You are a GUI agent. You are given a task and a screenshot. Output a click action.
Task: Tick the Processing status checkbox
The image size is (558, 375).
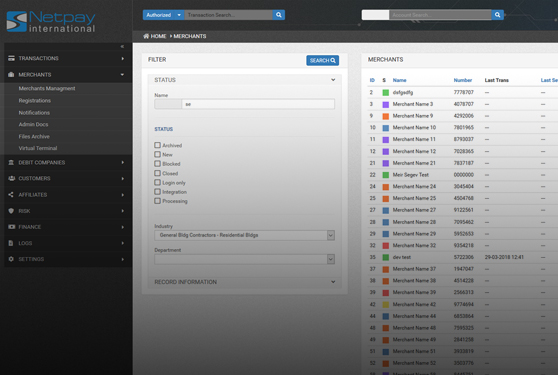157,201
